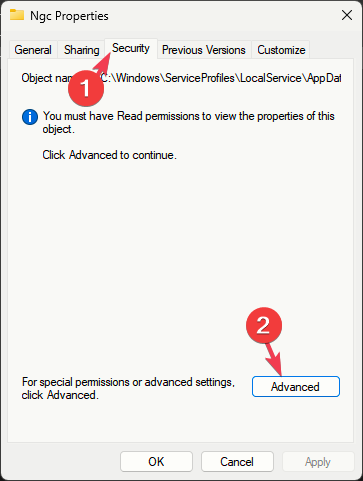Click the red circle marked 1

coord(86,88)
